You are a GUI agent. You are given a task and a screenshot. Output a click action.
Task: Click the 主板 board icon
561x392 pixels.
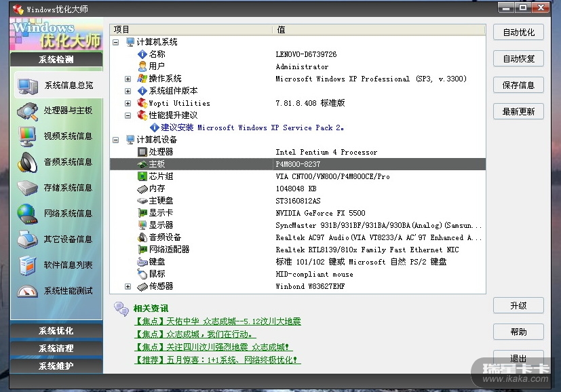(142, 164)
